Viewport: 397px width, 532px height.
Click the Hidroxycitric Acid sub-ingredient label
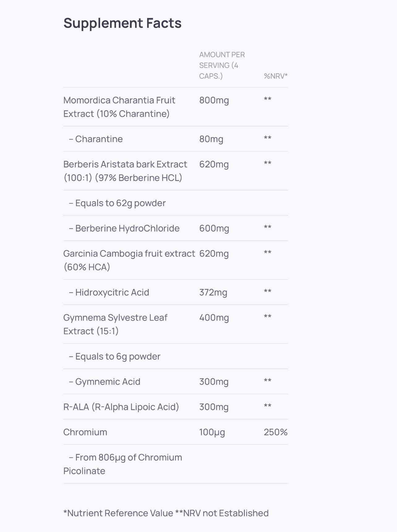click(x=109, y=292)
